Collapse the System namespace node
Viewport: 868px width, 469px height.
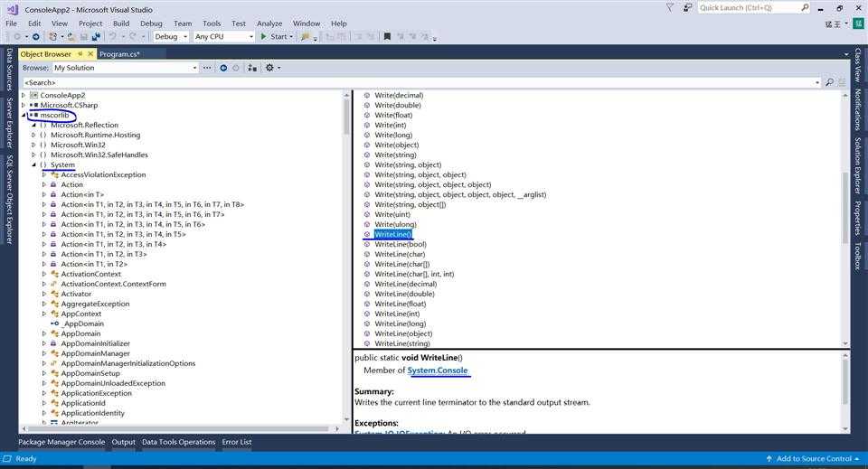coord(33,164)
